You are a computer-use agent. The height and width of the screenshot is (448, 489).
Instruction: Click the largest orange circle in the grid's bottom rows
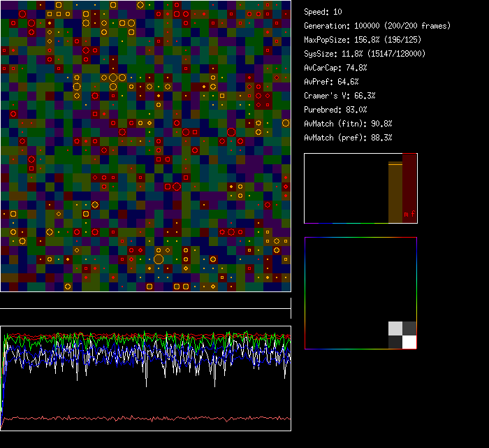(159, 259)
